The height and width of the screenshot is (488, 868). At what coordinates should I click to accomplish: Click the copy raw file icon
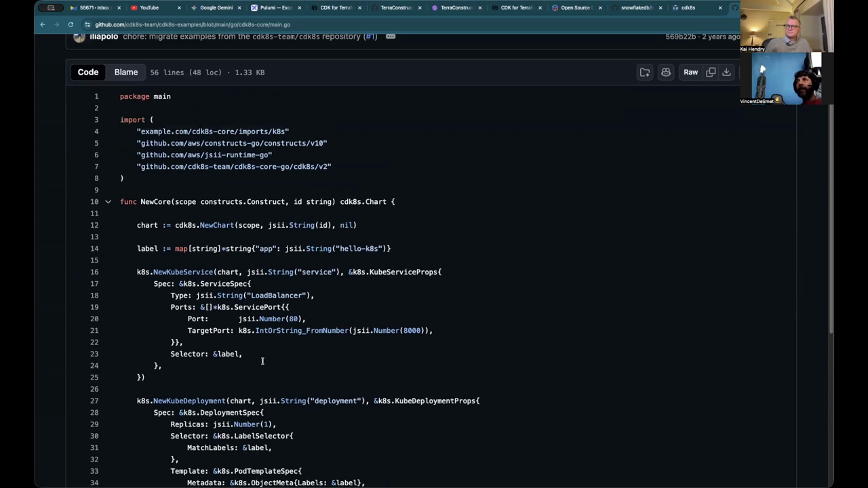(x=711, y=73)
